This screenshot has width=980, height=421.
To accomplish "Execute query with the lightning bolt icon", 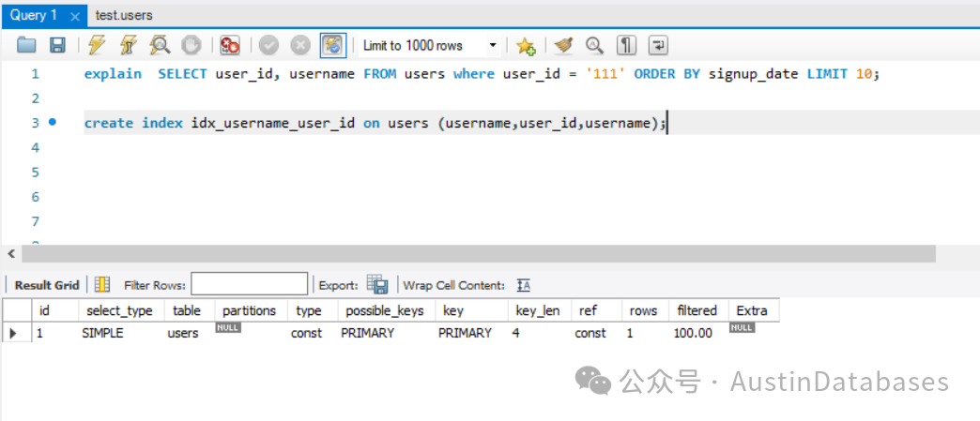I will click(97, 45).
